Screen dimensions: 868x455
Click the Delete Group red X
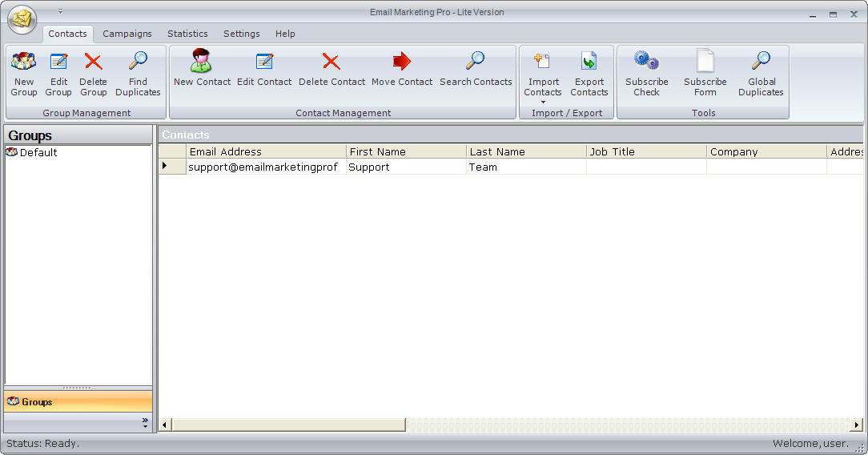pyautogui.click(x=93, y=61)
